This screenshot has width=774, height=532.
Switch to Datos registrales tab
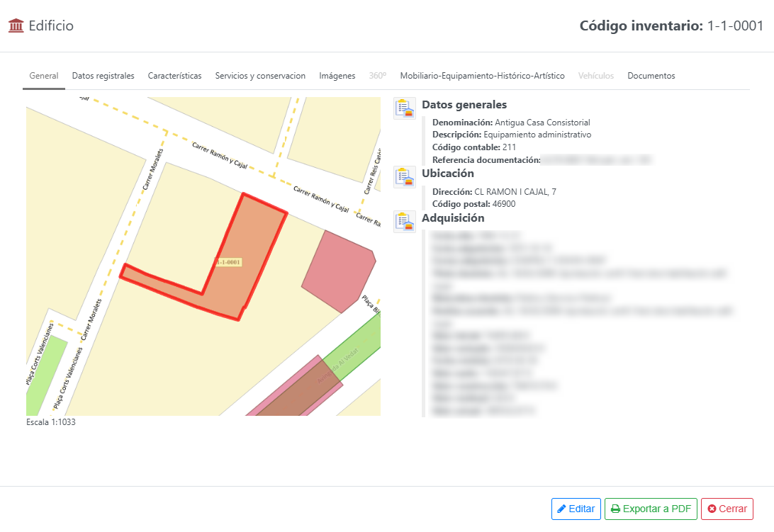pyautogui.click(x=103, y=76)
